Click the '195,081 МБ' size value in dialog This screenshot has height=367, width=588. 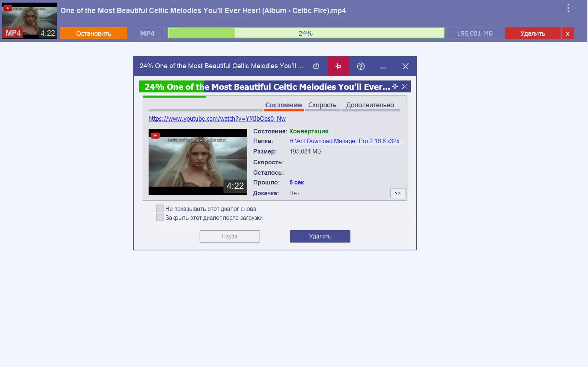click(x=305, y=151)
